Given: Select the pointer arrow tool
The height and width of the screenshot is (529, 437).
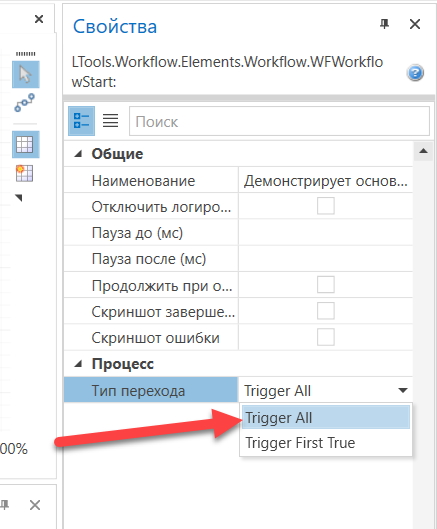Looking at the screenshot, I should click(x=26, y=75).
